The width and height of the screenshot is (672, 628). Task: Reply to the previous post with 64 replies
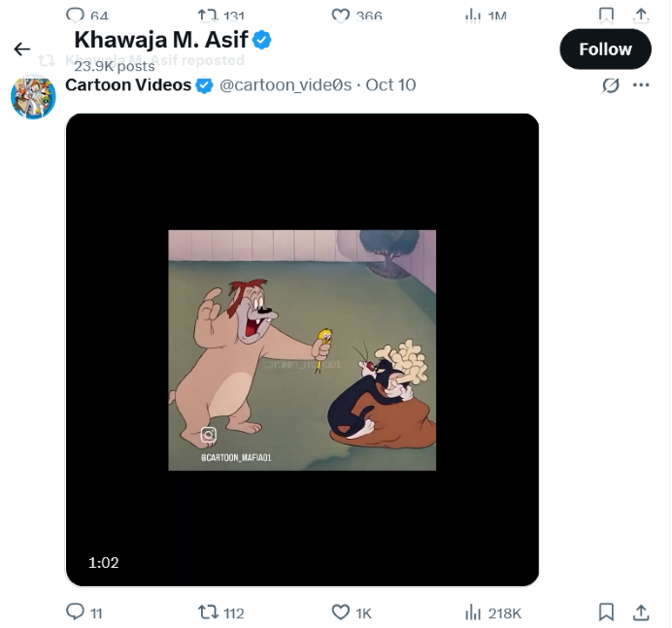coord(76,15)
